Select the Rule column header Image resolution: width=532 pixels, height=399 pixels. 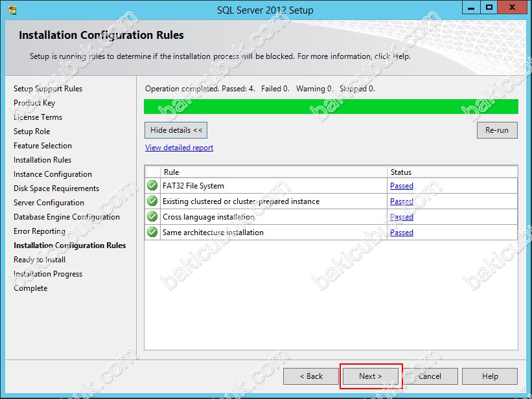coord(274,172)
